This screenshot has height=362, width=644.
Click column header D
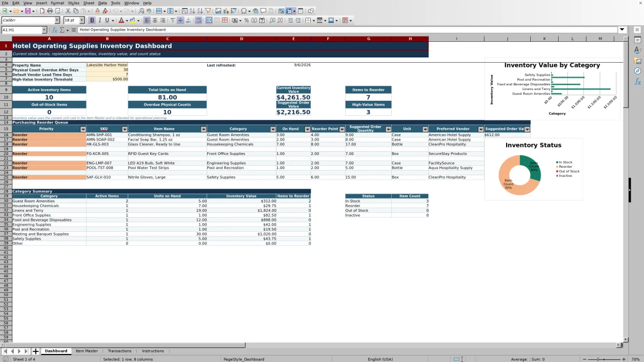(x=241, y=39)
